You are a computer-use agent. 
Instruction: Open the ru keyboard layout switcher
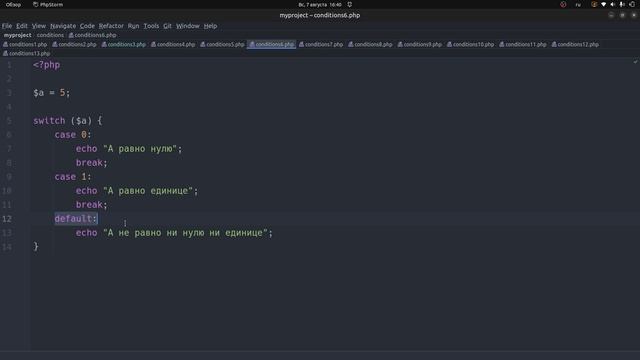pos(578,4)
